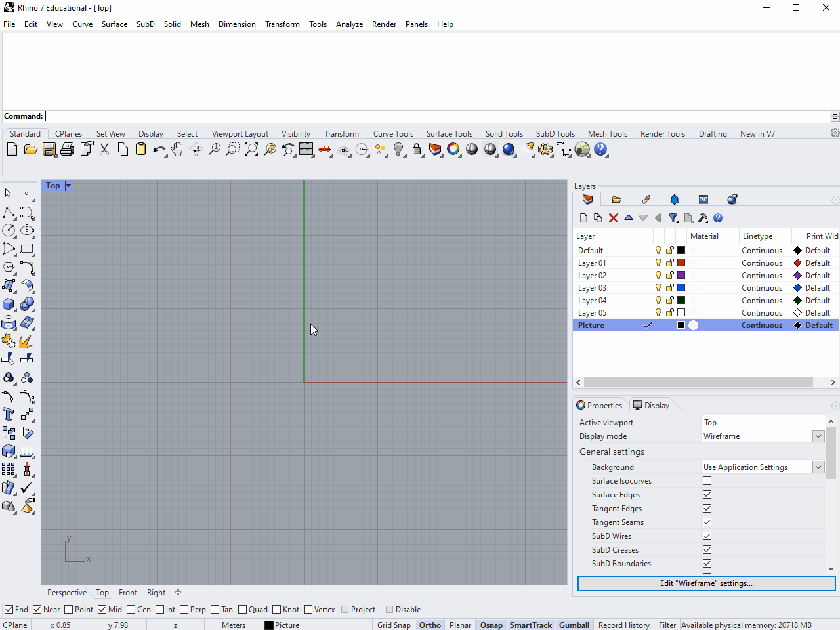Viewport: 840px width, 630px height.
Task: Select the Polyline tool in left sidebar
Action: click(x=9, y=212)
